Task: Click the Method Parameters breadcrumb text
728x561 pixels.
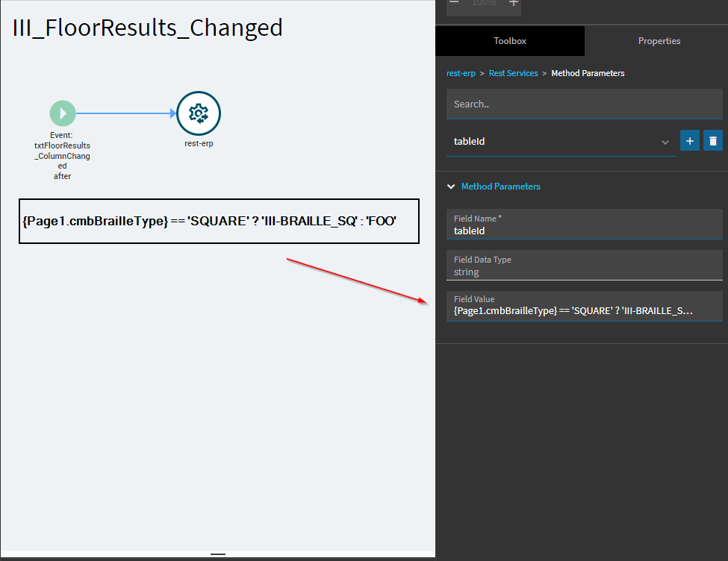Action: [588, 73]
